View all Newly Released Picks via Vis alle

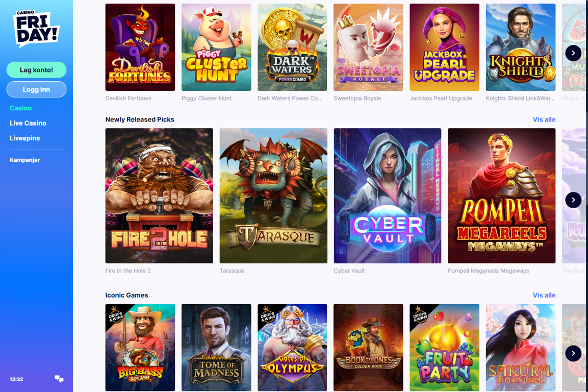tap(544, 119)
